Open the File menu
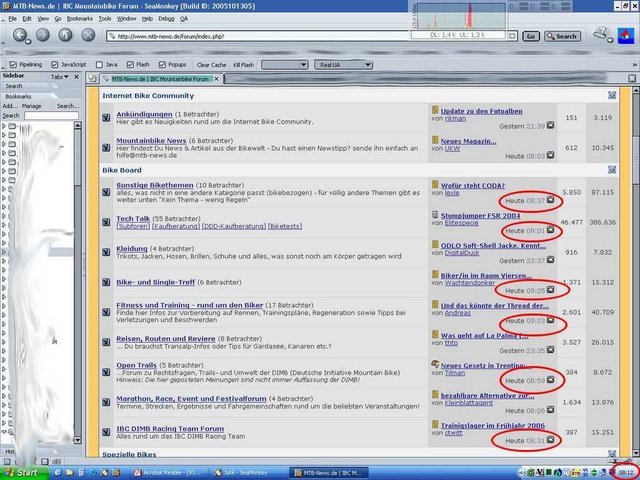The height and width of the screenshot is (480, 640). point(13,19)
